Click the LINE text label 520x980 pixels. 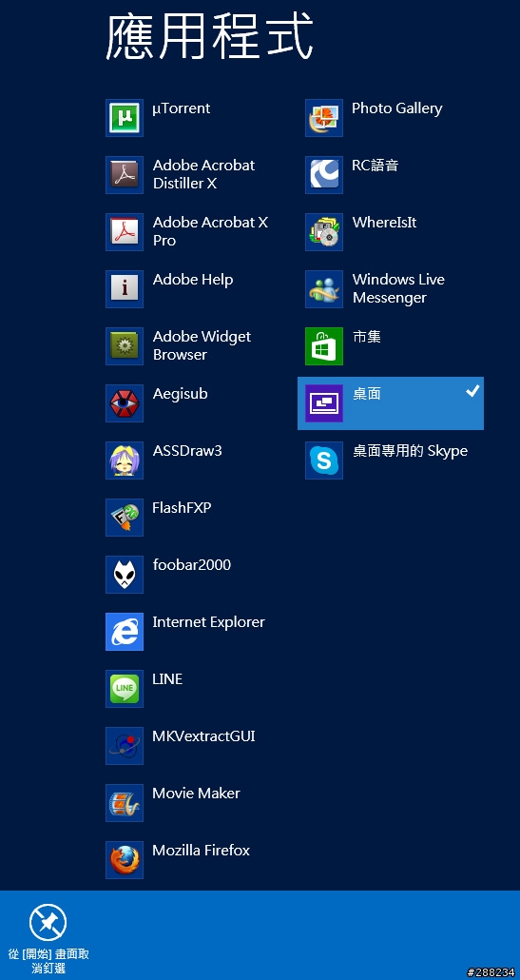167,678
